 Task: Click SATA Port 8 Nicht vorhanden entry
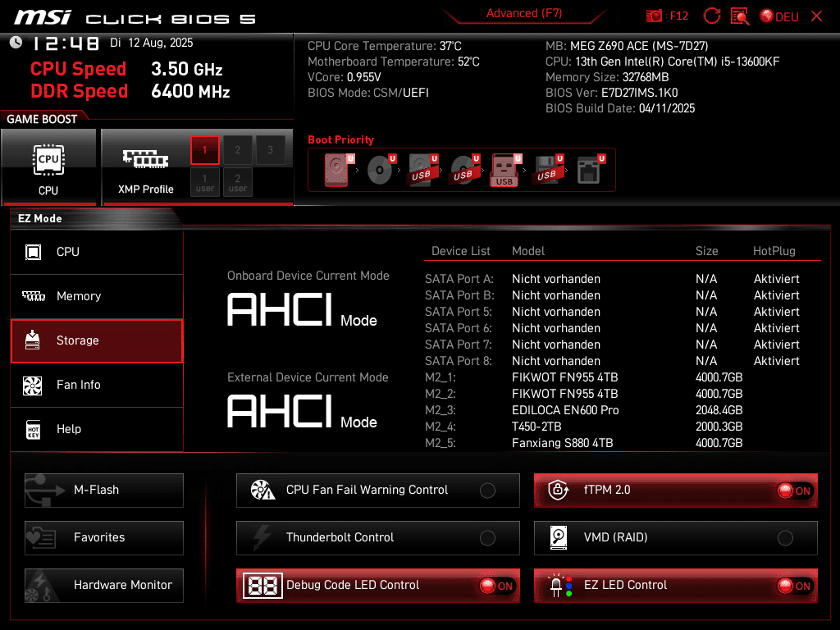556,361
